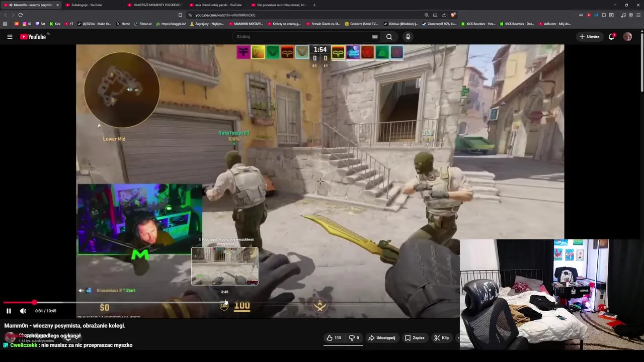Open the apps grid icon in bookmarks bar
Viewport: 644px width, 362px height.
(x=5, y=24)
